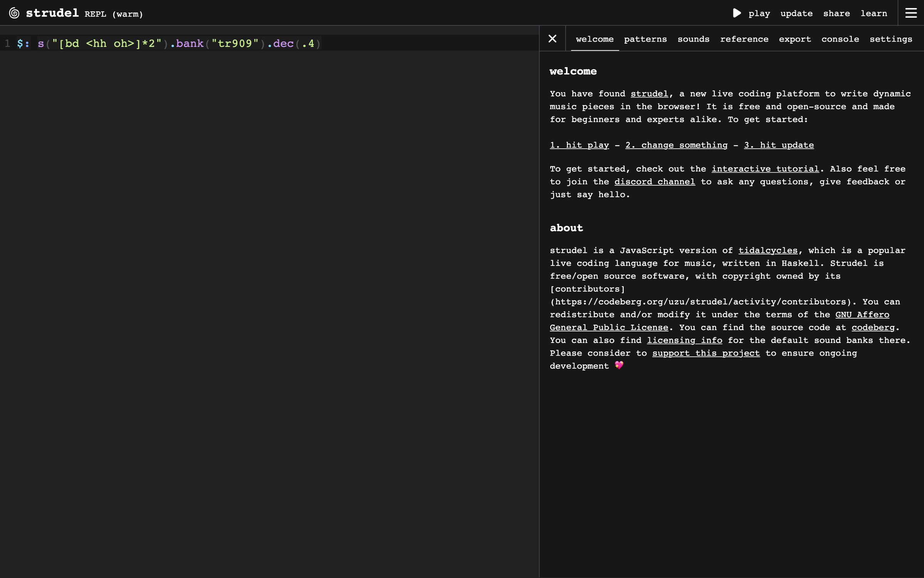This screenshot has height=578, width=924.
Task: Click the support this project link
Action: click(x=706, y=353)
